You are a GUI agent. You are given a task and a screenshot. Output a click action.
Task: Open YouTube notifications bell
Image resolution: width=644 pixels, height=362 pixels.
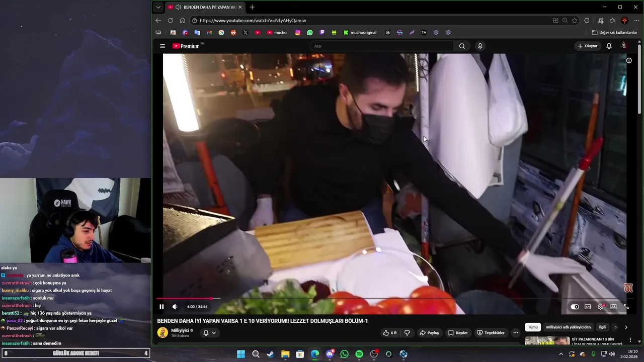pyautogui.click(x=609, y=46)
